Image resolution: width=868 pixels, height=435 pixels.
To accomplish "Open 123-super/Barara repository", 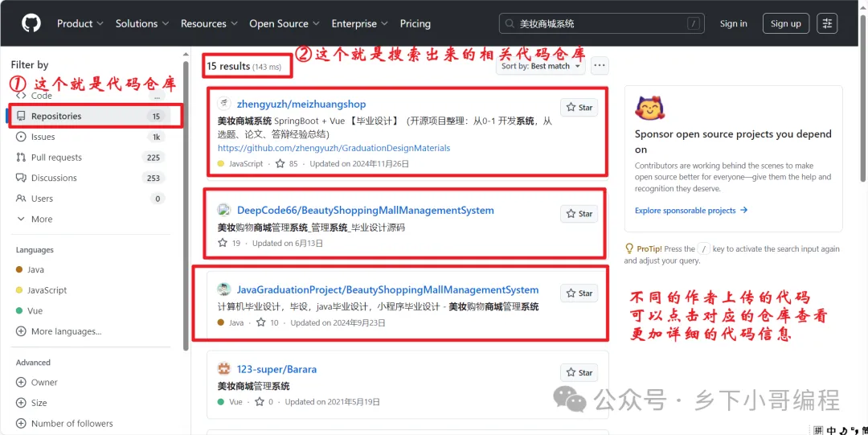I will point(276,370).
